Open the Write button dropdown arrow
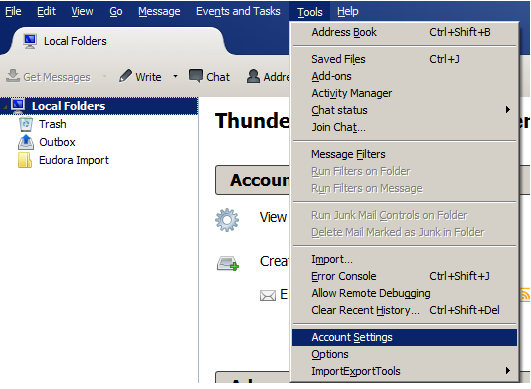 [x=175, y=77]
